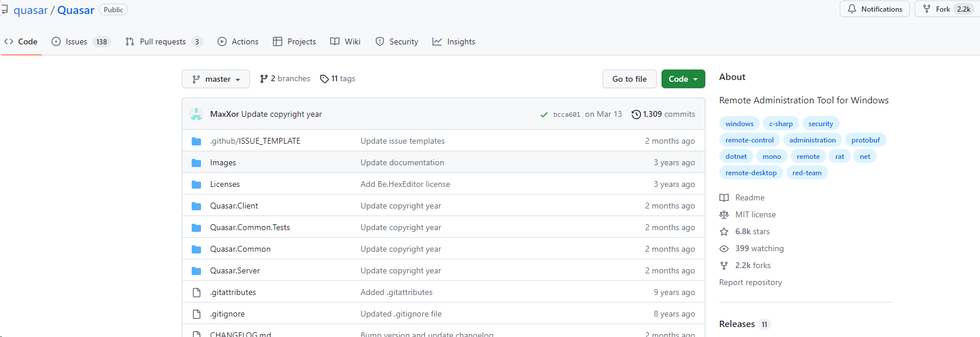Open the master branch dropdown
980x337 pixels.
216,79
